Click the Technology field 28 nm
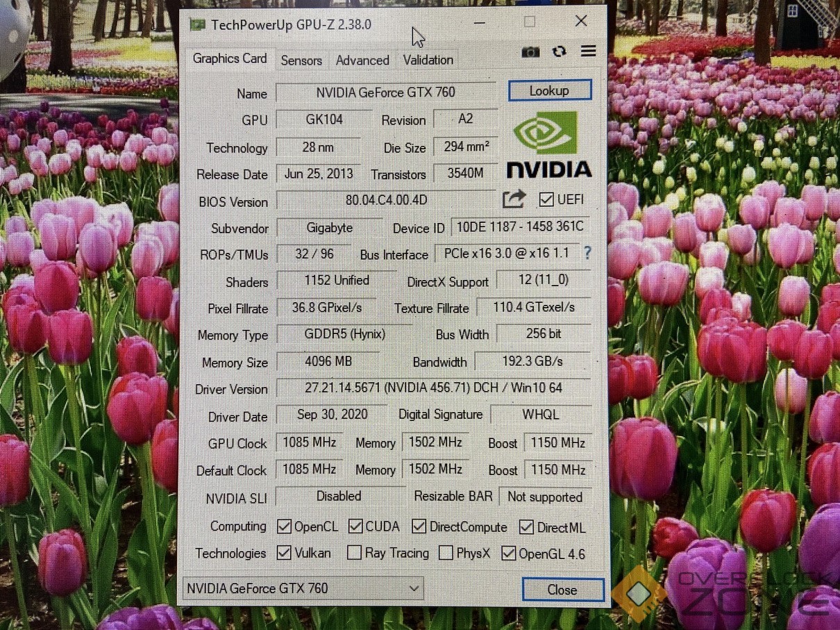This screenshot has width=840, height=630. point(318,147)
